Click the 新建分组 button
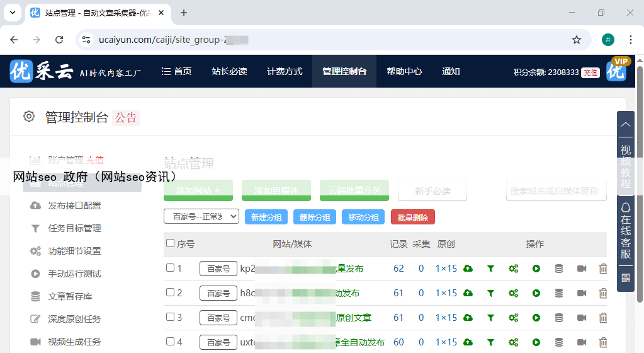 point(266,217)
